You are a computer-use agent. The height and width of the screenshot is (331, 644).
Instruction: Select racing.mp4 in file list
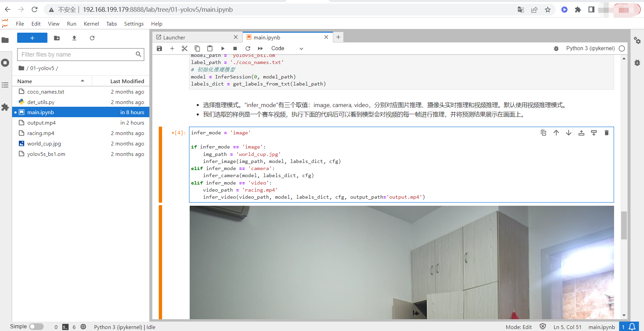pos(81,133)
